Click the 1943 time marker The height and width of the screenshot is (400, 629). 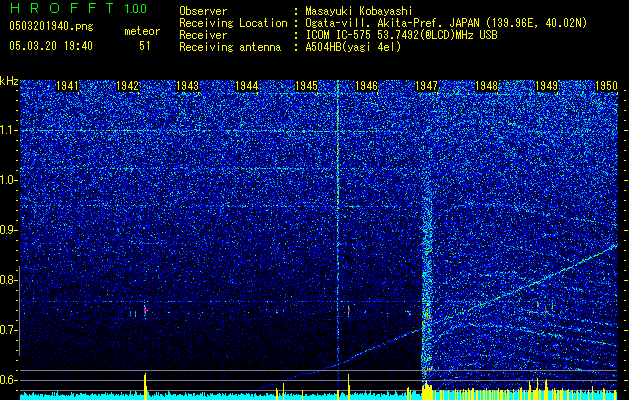(x=187, y=86)
